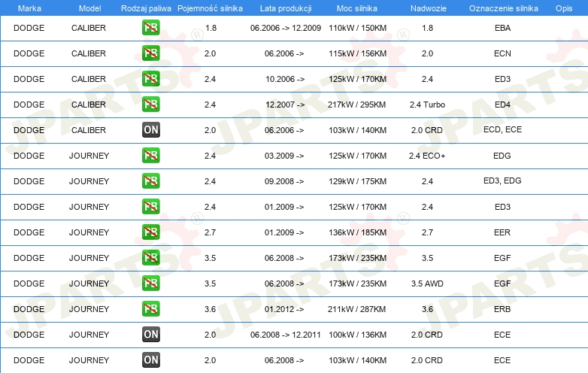This screenshot has height=373, width=588.
Task: Click body type '3.5 AWD'
Action: click(427, 284)
